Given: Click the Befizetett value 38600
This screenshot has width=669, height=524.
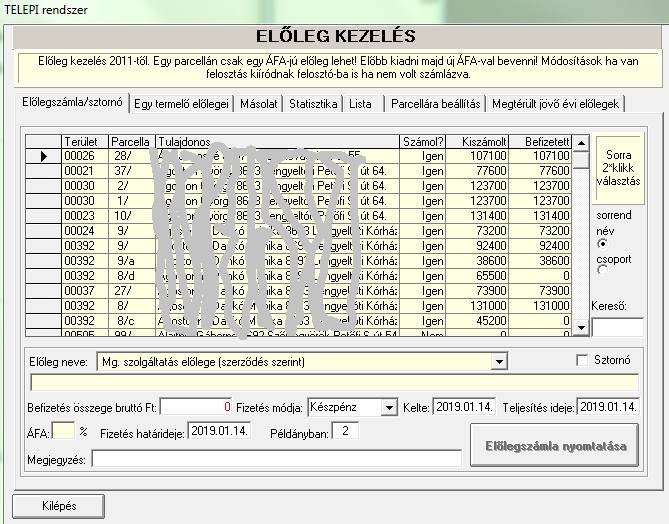Looking at the screenshot, I should tap(540, 261).
